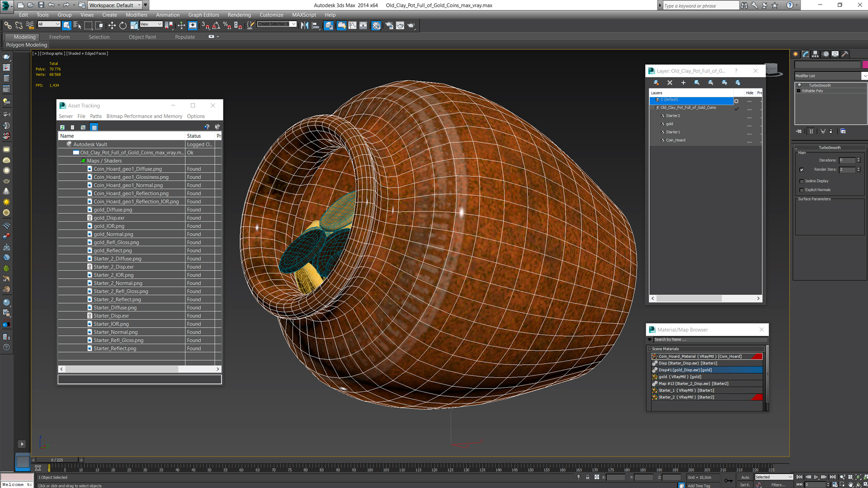Open the Workspace Default dropdown
The image size is (868, 488).
click(x=115, y=5)
